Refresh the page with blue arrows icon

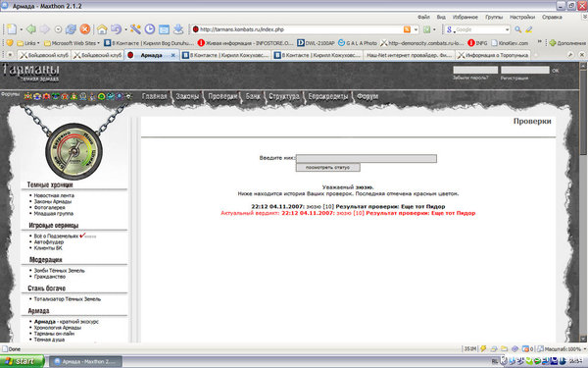tap(71, 29)
